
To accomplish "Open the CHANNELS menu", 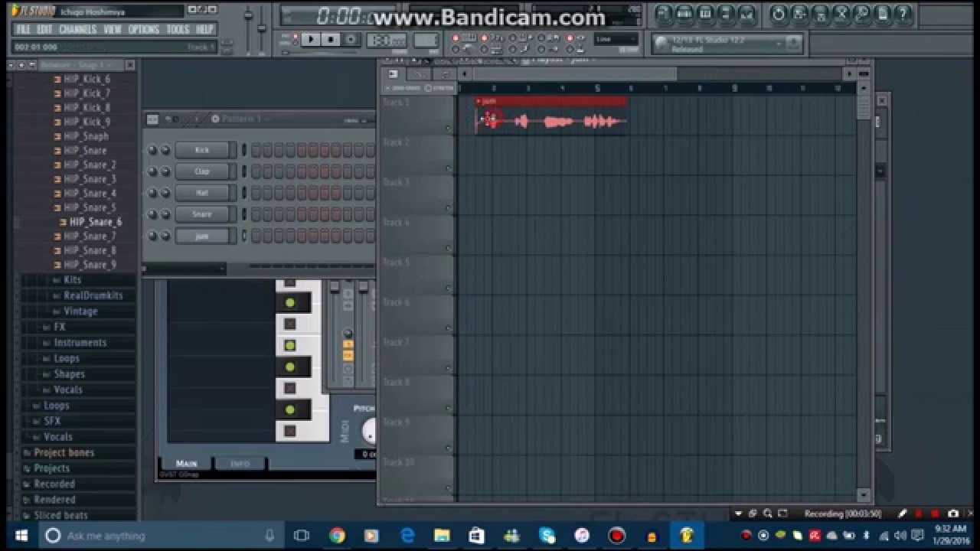I will tap(78, 29).
